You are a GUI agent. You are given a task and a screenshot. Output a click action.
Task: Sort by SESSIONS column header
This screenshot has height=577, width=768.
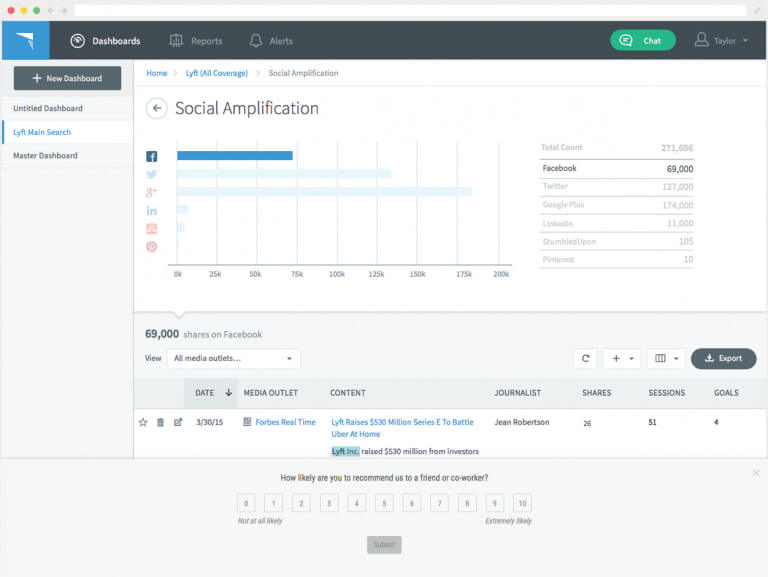pos(667,393)
